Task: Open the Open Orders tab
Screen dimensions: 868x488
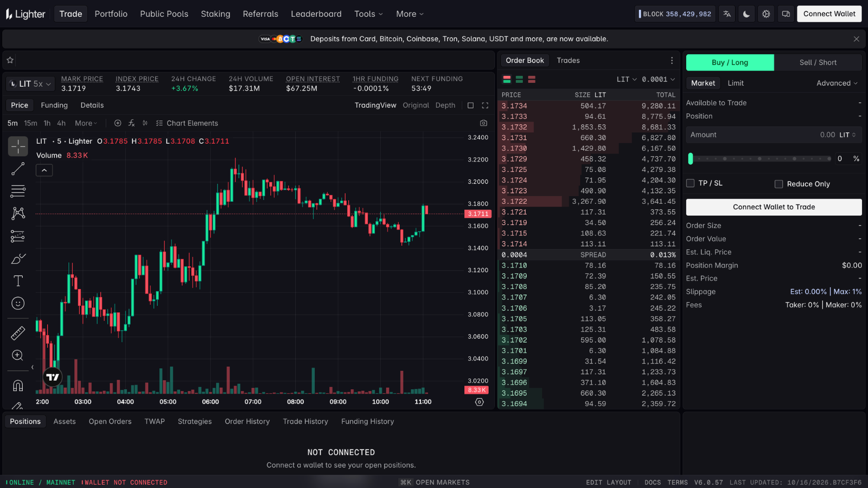Action: click(110, 421)
